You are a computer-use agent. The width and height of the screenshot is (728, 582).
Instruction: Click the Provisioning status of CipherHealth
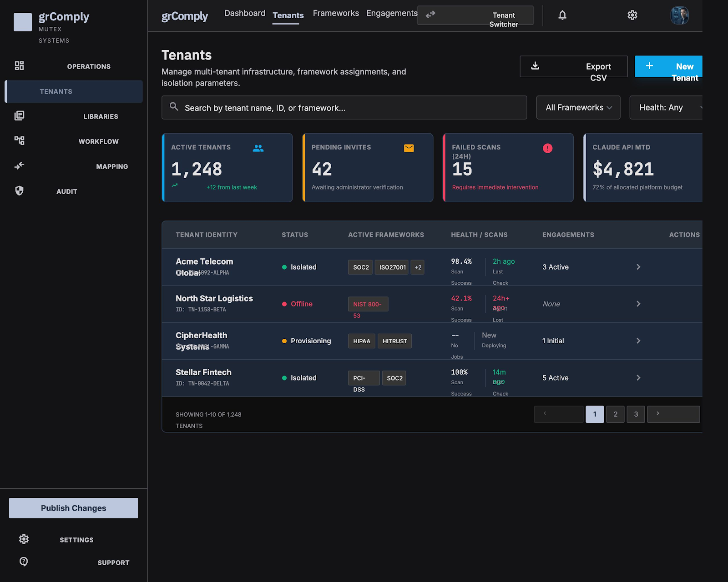306,341
